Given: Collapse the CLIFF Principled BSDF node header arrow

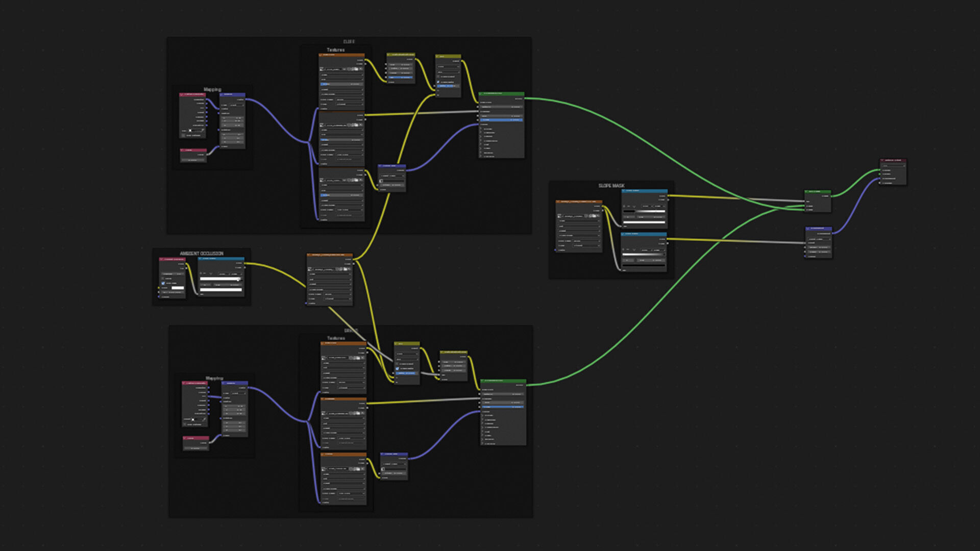Looking at the screenshot, I should (480, 94).
